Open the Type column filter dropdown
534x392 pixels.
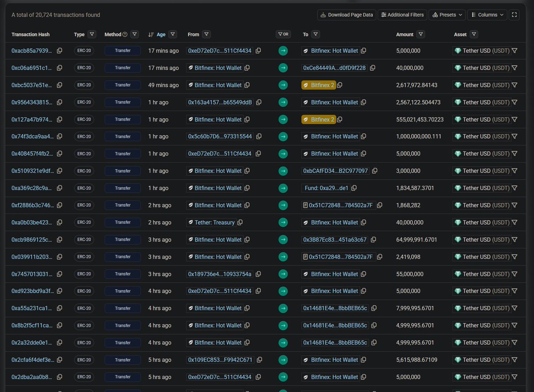[92, 34]
